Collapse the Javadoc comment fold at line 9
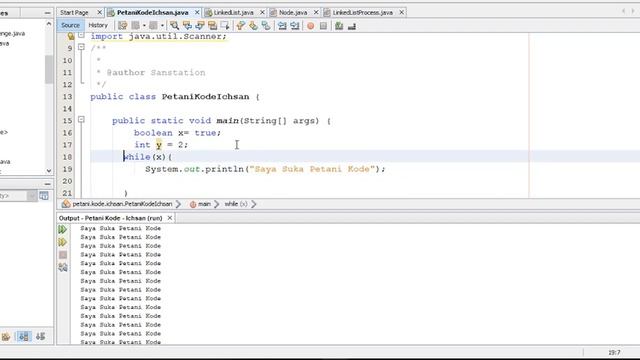The height and width of the screenshot is (360, 640). tap(81, 47)
